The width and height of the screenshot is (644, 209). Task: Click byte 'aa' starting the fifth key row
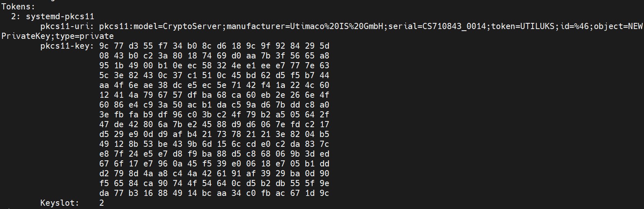[x=104, y=85]
